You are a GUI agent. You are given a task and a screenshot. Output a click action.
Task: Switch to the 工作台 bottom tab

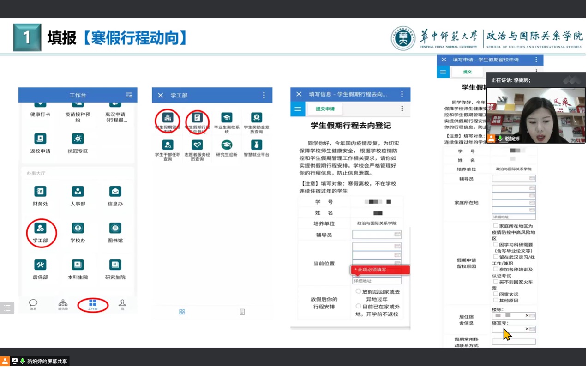[92, 305]
